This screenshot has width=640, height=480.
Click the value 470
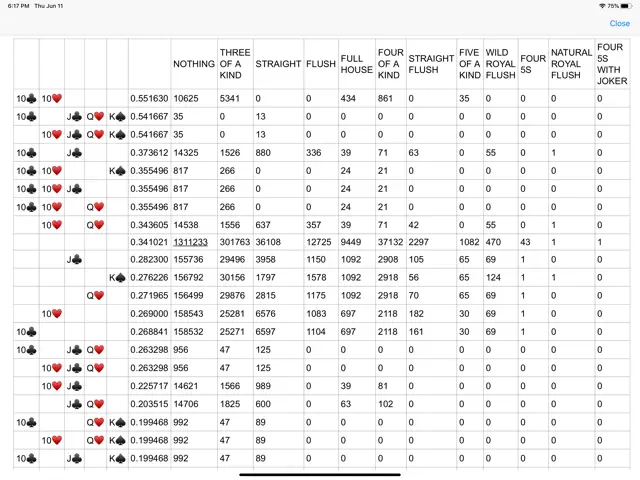click(x=493, y=242)
